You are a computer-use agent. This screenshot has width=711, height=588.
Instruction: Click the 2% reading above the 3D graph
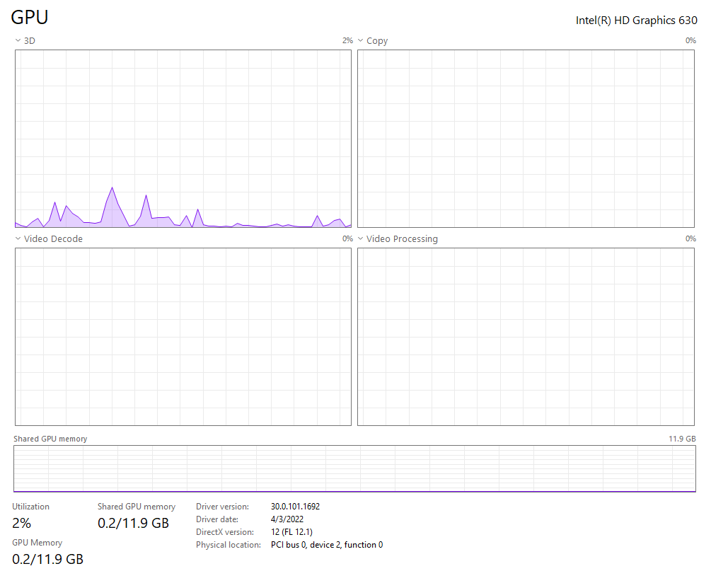coord(347,41)
